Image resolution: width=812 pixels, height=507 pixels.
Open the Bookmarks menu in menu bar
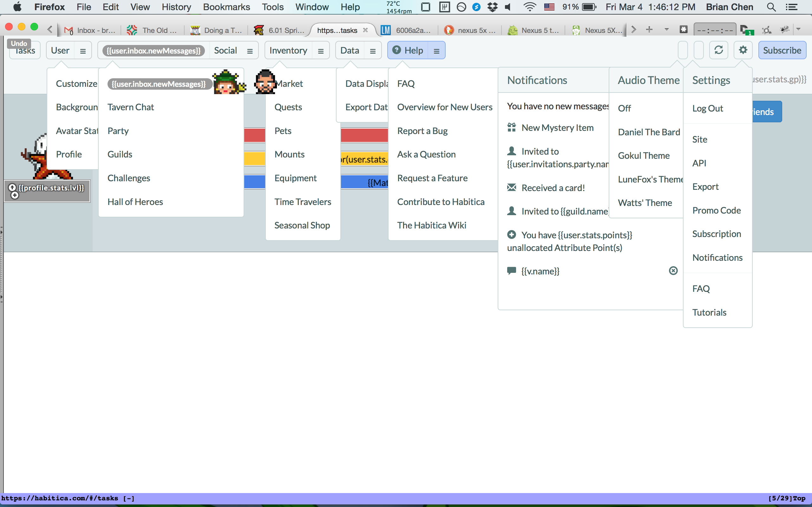pos(226,7)
